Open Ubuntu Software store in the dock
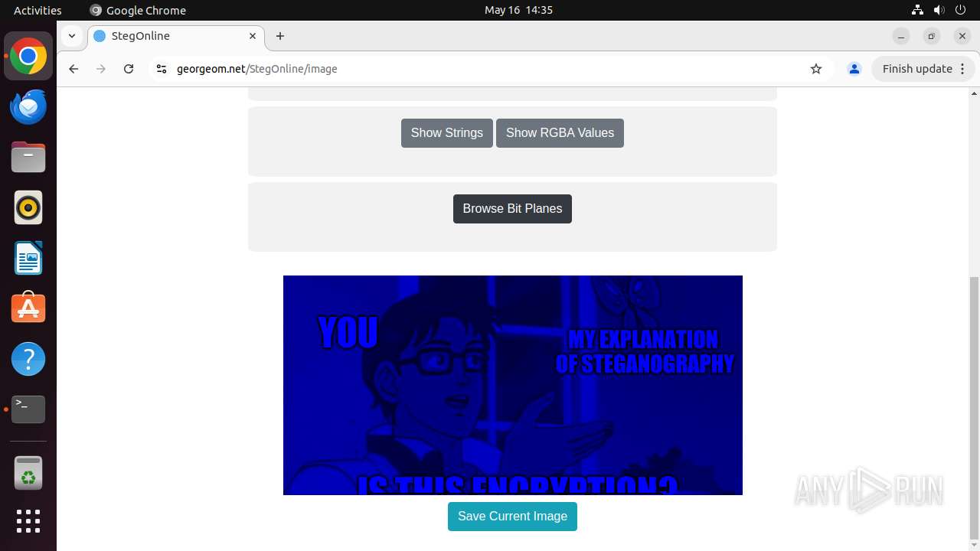This screenshot has height=551, width=980. 28,308
